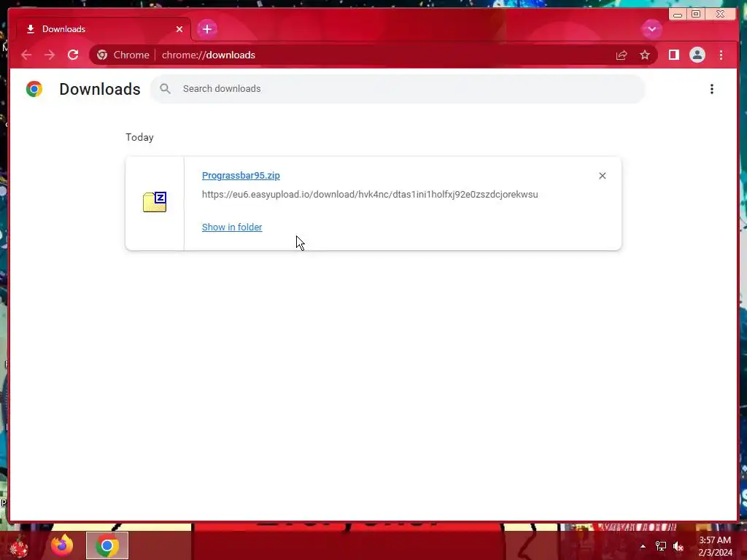
Task: Remove Prograssbar95.zip from the list
Action: click(x=602, y=176)
